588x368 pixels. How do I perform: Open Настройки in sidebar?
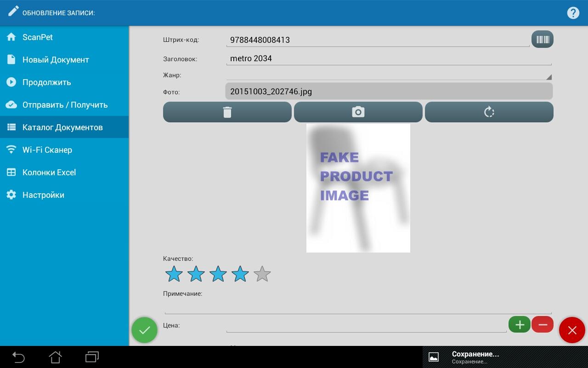pyautogui.click(x=64, y=195)
